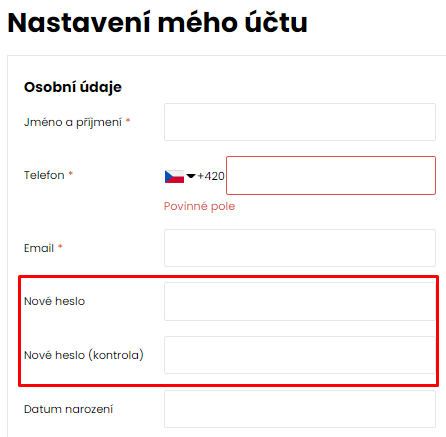Click the Datum narození label

[68, 409]
